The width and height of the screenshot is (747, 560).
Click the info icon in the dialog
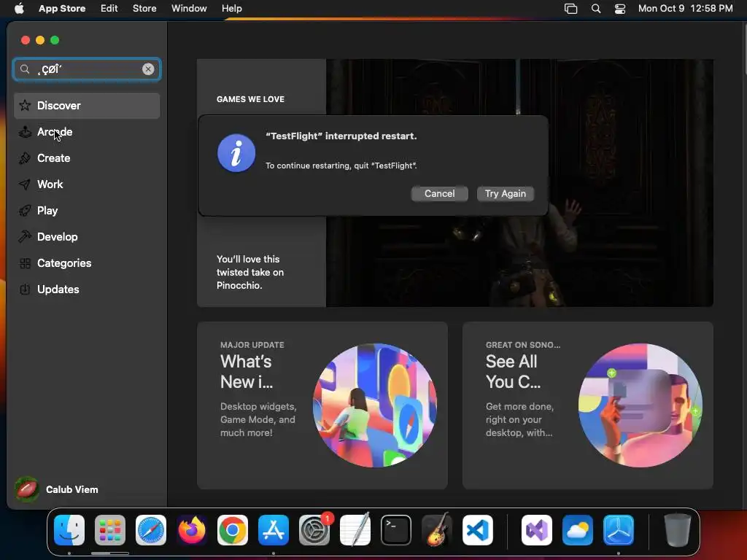point(236,153)
